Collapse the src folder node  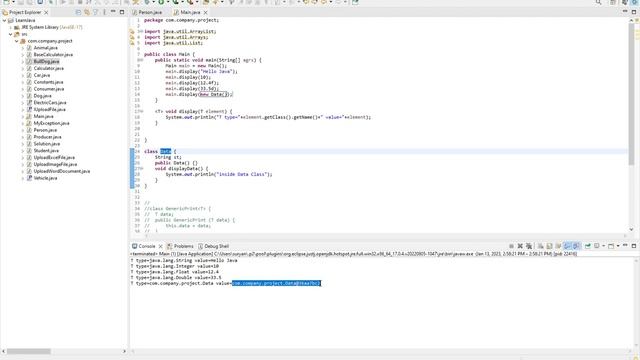(x=11, y=34)
